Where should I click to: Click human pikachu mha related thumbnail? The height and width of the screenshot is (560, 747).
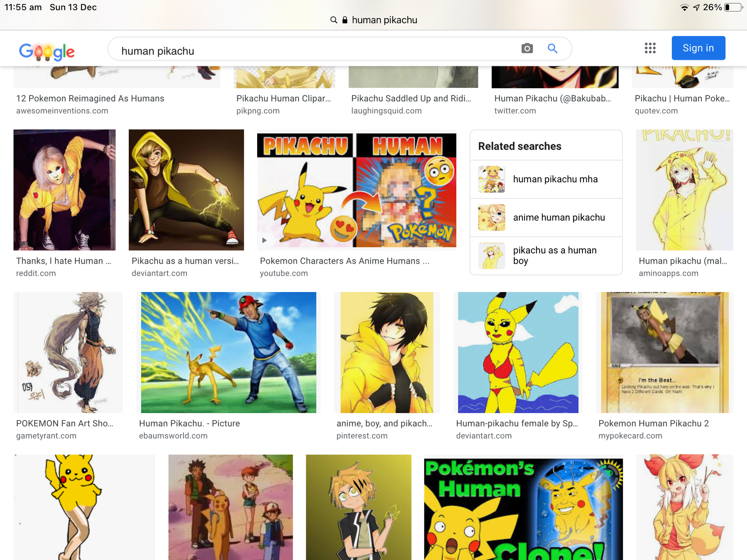click(492, 179)
